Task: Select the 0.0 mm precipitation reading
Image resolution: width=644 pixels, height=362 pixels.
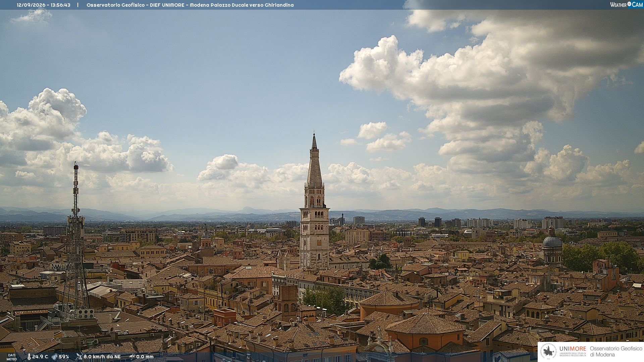Action: (145, 357)
